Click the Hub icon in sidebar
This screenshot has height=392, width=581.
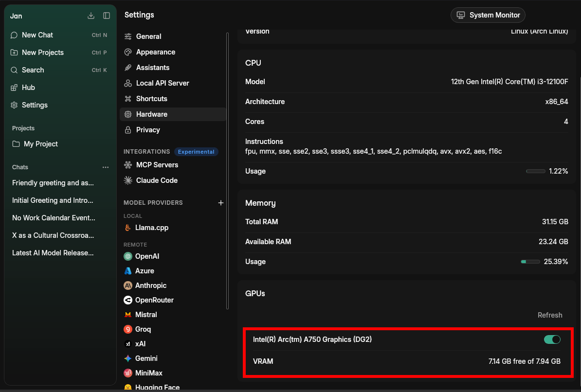click(x=14, y=88)
